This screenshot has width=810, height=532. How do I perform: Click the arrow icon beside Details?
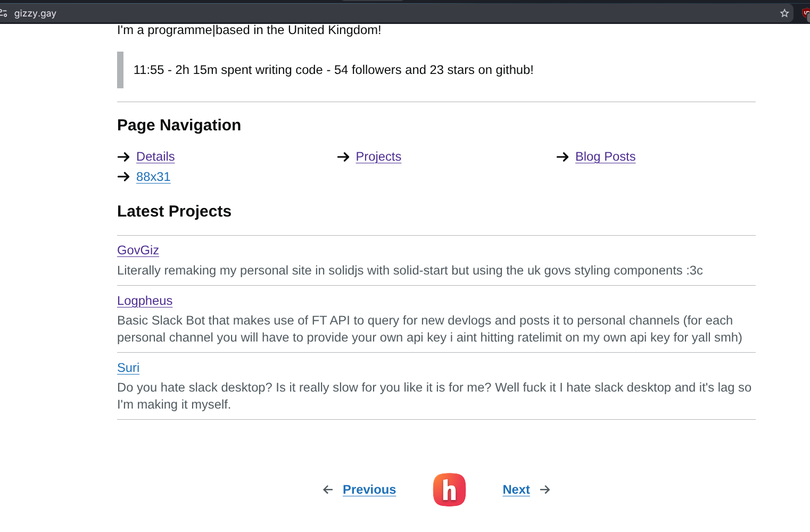[123, 157]
